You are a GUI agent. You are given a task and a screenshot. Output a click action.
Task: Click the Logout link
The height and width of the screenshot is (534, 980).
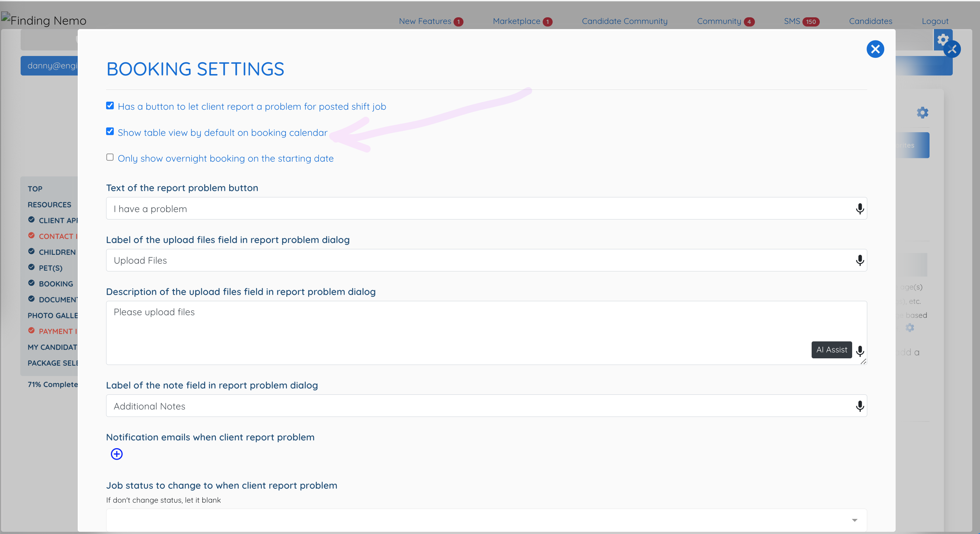coord(935,21)
